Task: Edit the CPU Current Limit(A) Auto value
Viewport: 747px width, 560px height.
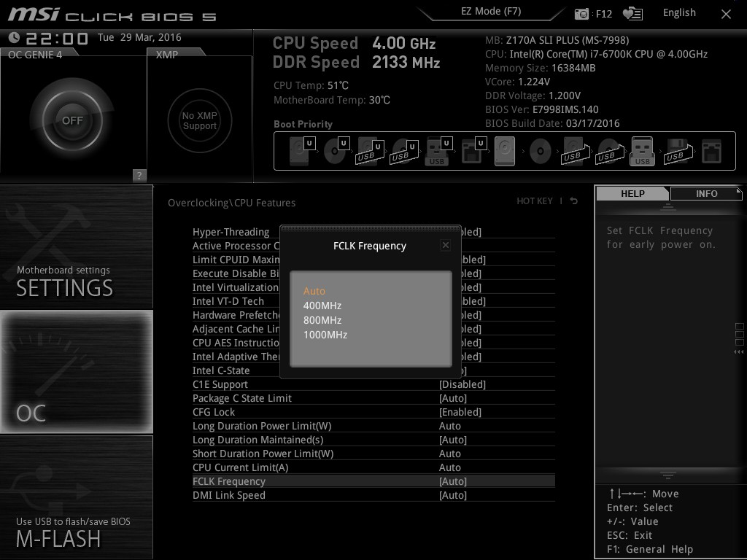Action: tap(449, 467)
